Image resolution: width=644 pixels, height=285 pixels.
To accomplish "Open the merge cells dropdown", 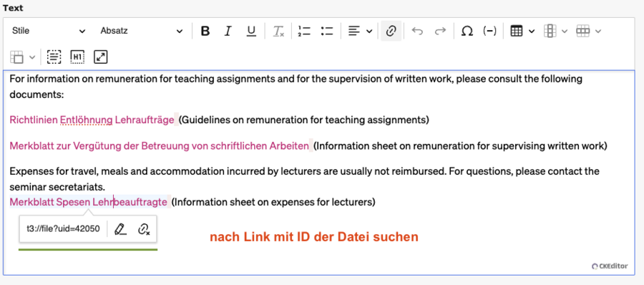I will click(x=23, y=57).
